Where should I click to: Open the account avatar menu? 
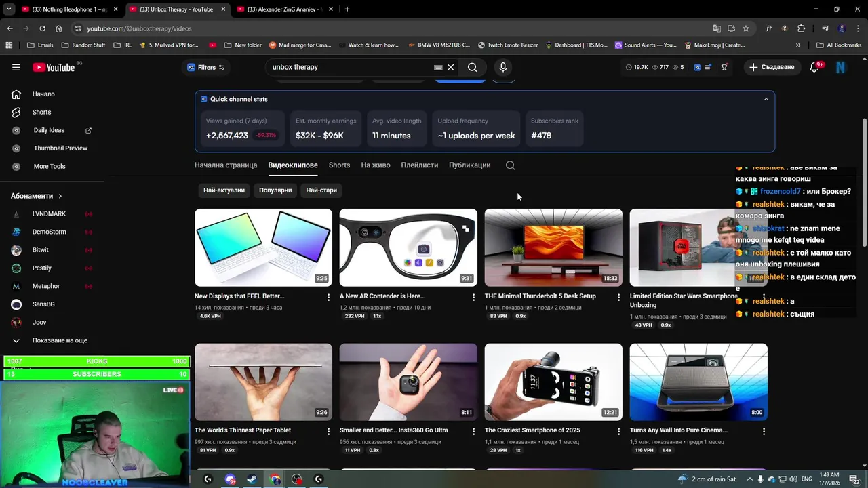841,67
